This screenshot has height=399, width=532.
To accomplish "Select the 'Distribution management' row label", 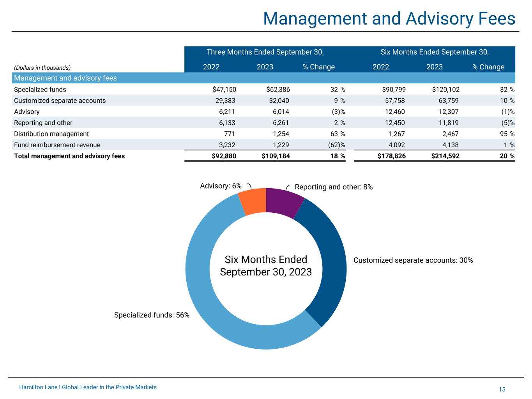I will pyautogui.click(x=51, y=134).
